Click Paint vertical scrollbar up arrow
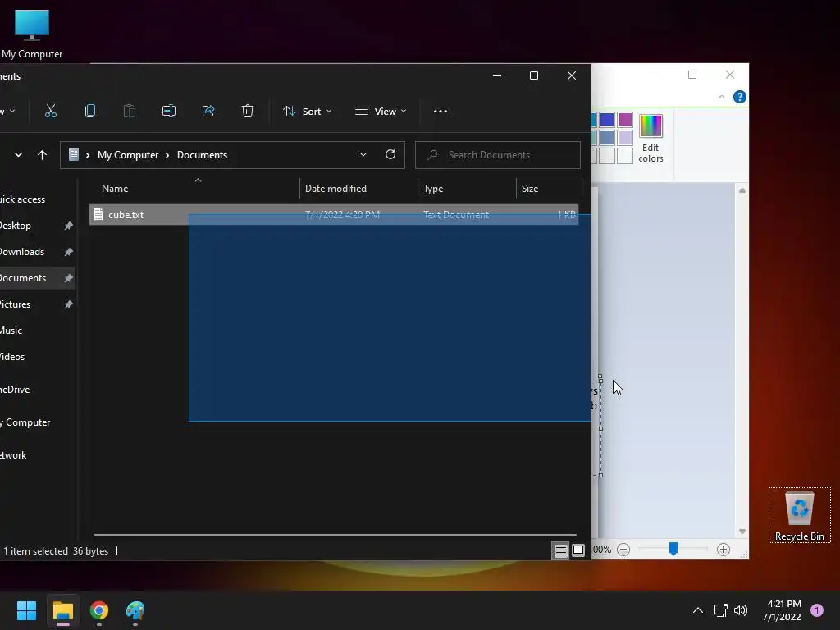 coord(742,190)
